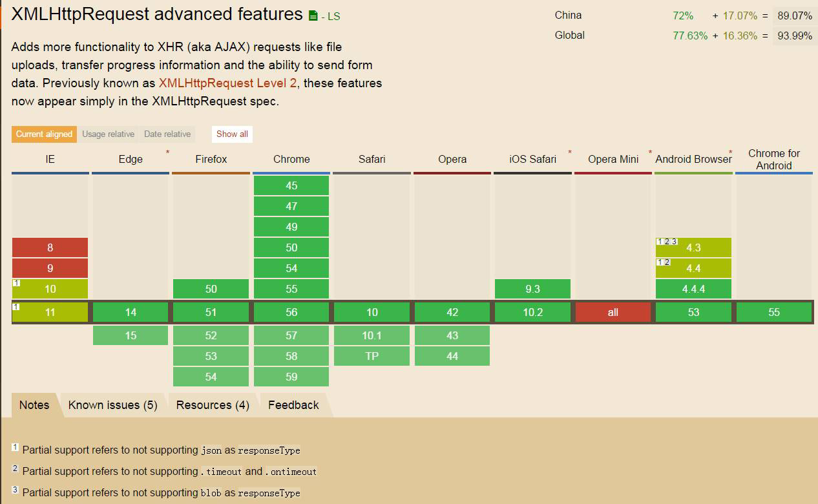Click the red Opera Mini all cell
This screenshot has height=504, width=818.
[613, 312]
